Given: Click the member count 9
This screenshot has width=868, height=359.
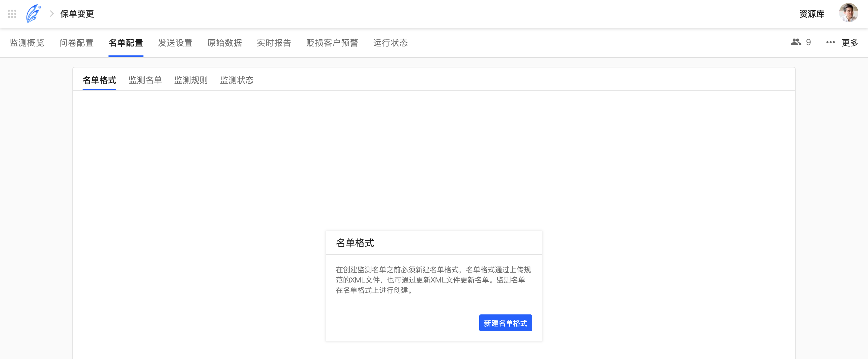Looking at the screenshot, I should 808,42.
